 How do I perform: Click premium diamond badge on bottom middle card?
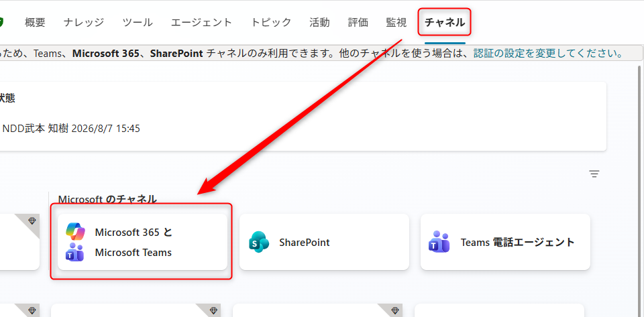tap(213, 311)
